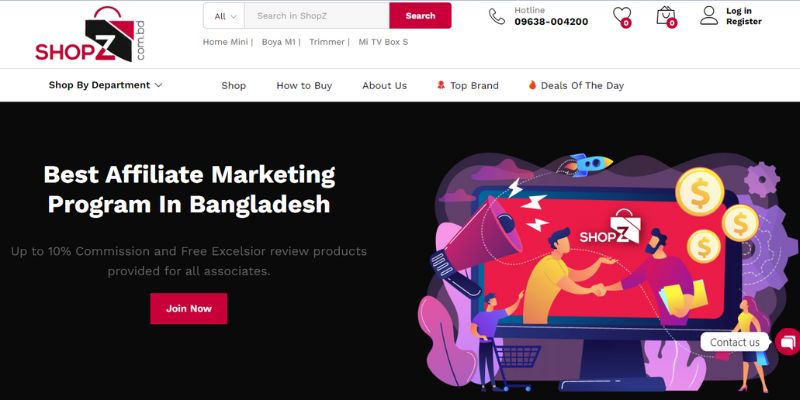800x400 pixels.
Task: Click the Top Brand badge icon
Action: coord(441,85)
